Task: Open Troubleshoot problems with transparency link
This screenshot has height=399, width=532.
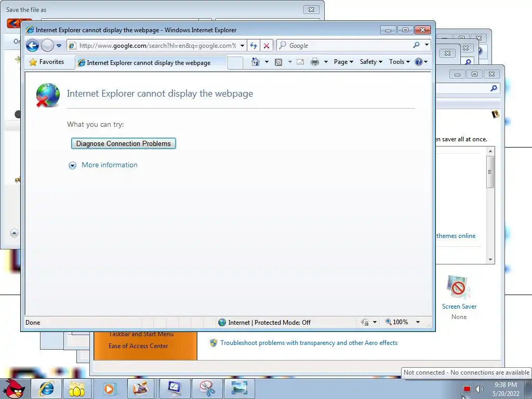Action: click(309, 343)
